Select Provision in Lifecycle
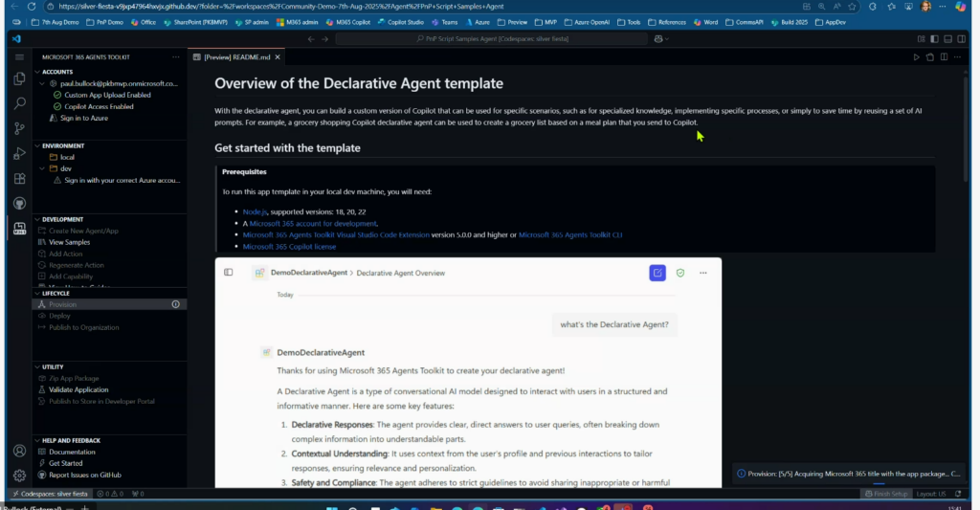 [x=62, y=304]
